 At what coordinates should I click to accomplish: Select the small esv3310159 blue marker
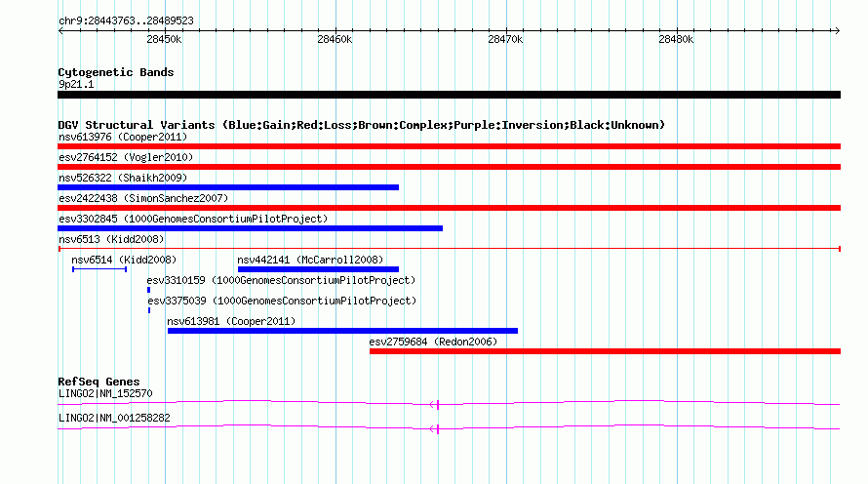(x=148, y=290)
